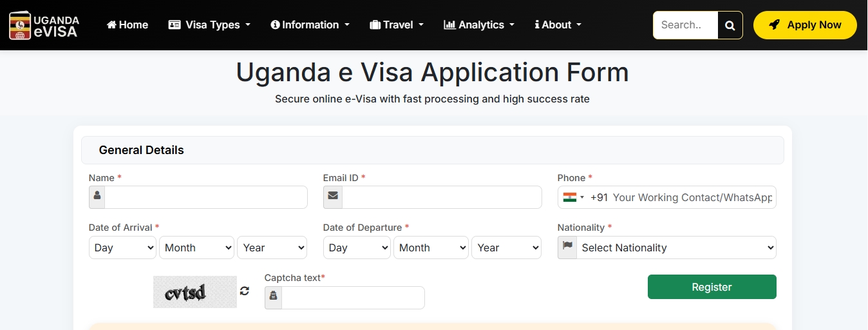Open the Analytics menu
868x330 pixels.
(479, 25)
